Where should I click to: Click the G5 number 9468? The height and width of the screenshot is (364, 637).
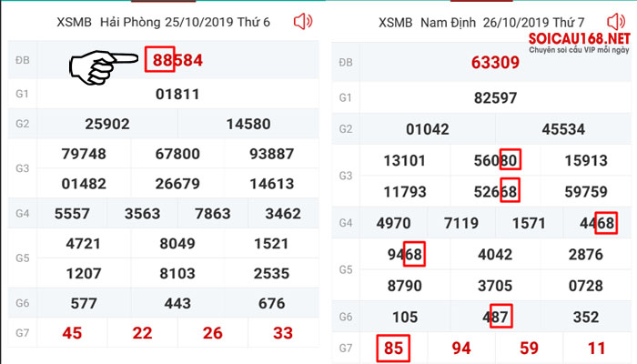click(x=405, y=254)
